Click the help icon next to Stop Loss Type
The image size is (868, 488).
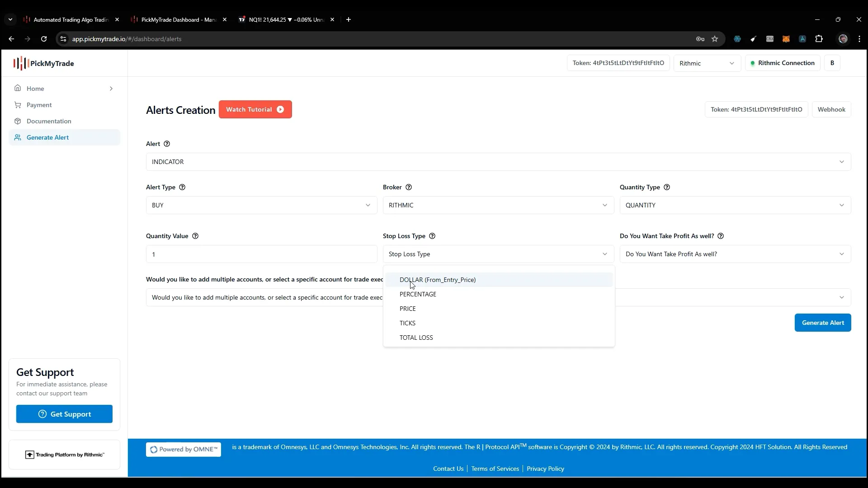click(432, 236)
